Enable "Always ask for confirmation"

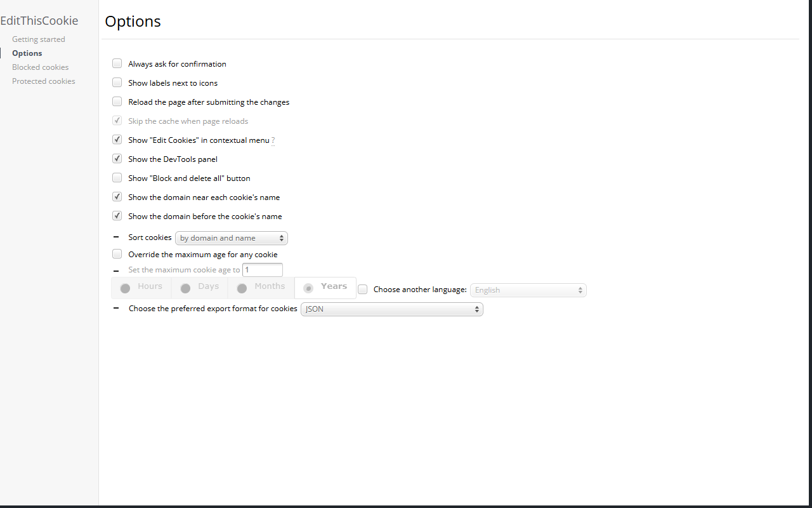[117, 63]
